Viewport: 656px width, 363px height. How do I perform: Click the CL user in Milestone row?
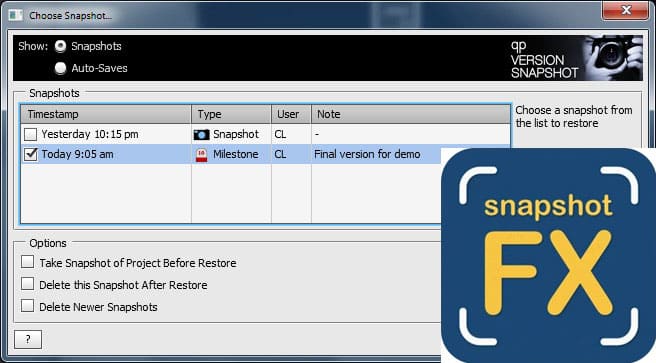[280, 154]
